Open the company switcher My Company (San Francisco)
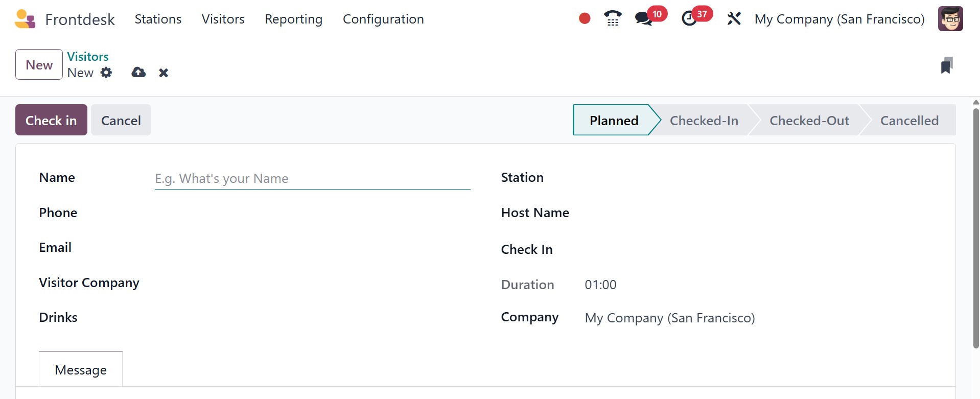980x399 pixels. 839,19
